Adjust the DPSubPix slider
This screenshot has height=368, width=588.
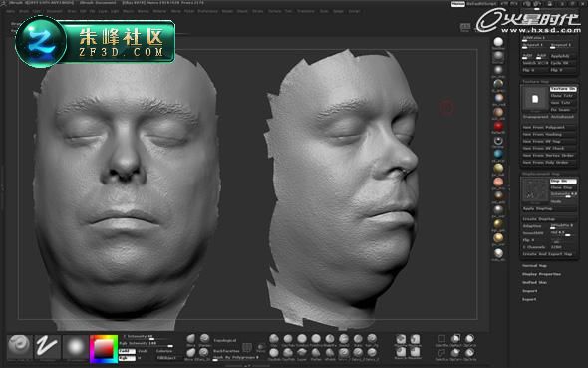tap(563, 226)
